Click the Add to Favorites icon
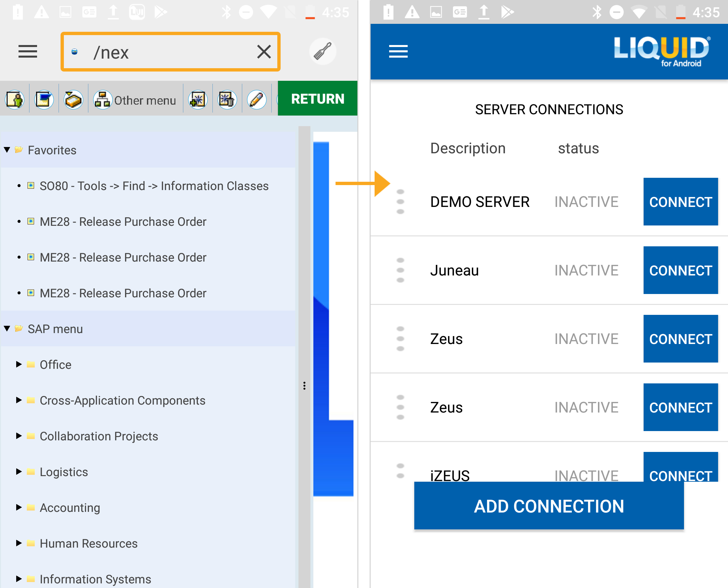Screen dimensions: 728x588 pyautogui.click(x=198, y=100)
